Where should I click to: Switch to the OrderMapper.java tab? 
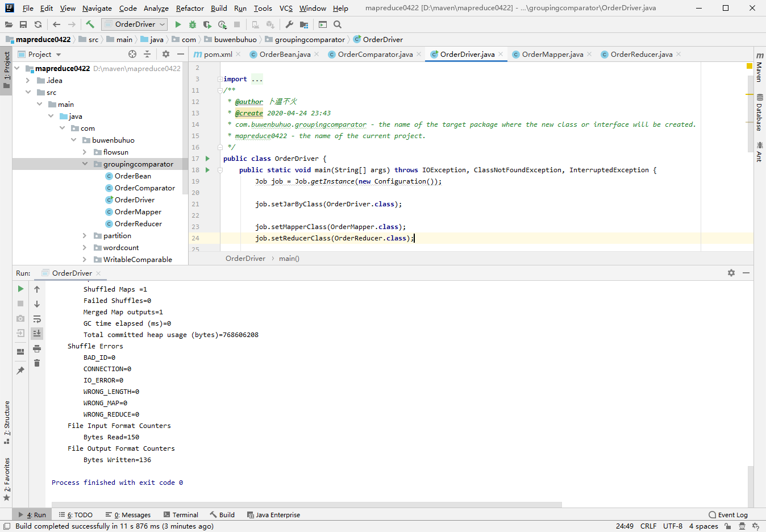(x=552, y=54)
